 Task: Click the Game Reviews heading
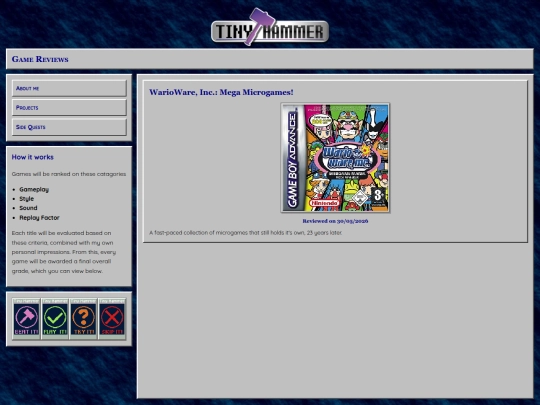(x=40, y=59)
